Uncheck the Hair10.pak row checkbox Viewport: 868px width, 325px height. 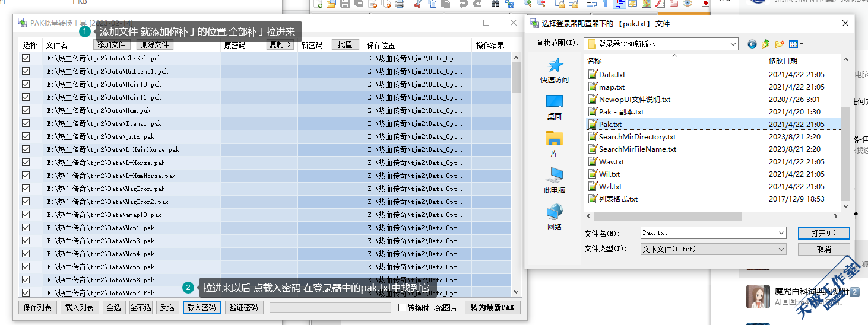26,84
